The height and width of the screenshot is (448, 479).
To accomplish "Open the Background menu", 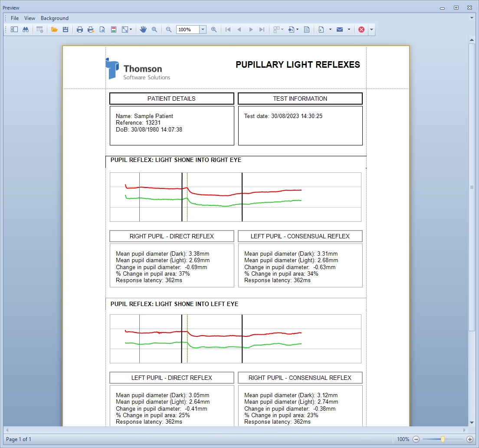I will 55,18.
